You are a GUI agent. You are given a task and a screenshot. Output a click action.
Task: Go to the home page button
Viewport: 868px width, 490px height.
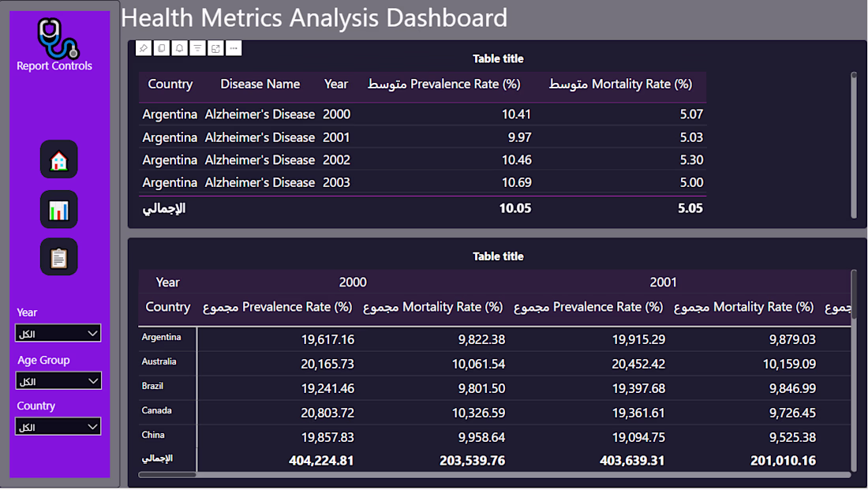click(x=58, y=159)
